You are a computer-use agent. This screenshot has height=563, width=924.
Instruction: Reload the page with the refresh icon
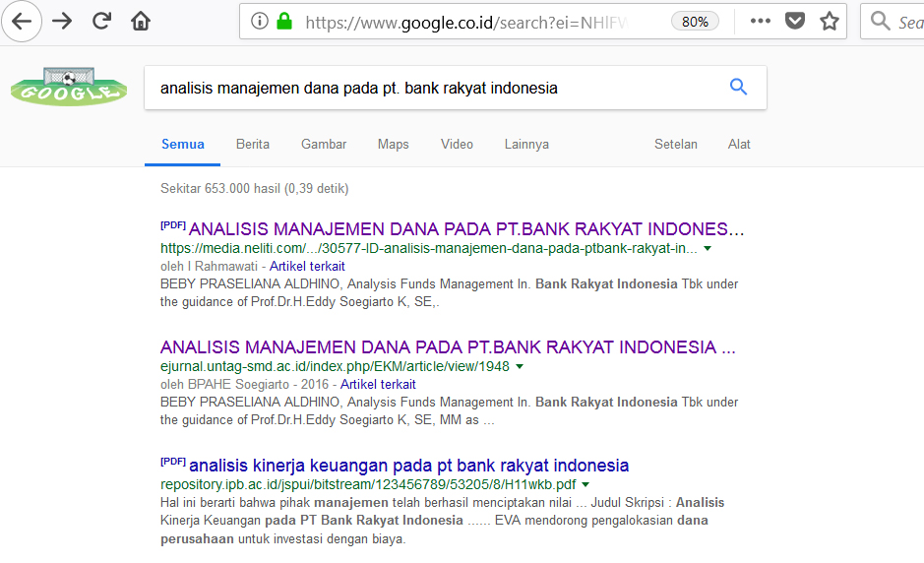[101, 21]
